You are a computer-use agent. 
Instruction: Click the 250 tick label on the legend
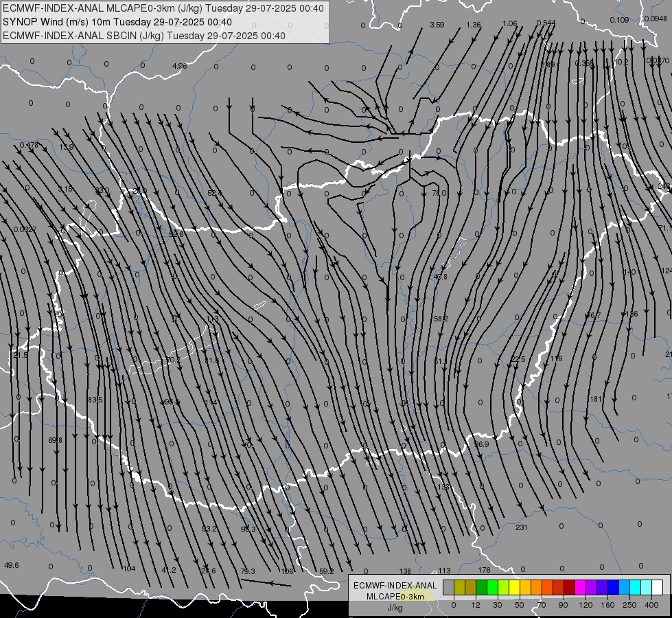click(x=629, y=605)
